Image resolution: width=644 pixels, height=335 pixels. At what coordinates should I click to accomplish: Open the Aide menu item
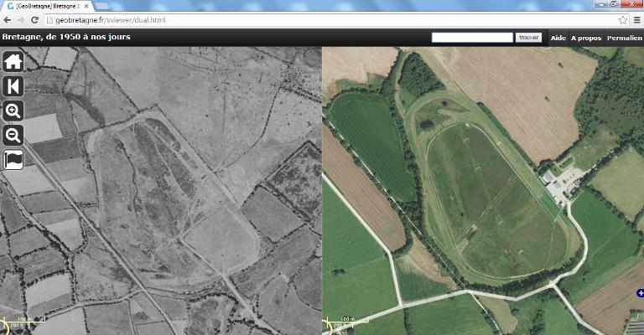[x=558, y=38]
